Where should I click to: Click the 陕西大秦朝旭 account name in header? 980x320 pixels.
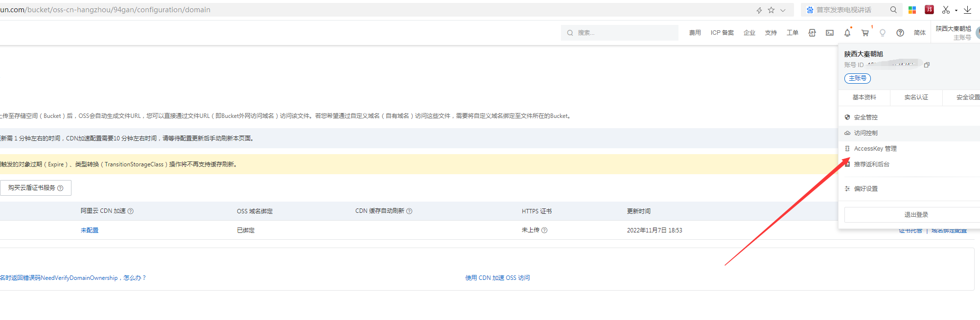tap(953, 28)
